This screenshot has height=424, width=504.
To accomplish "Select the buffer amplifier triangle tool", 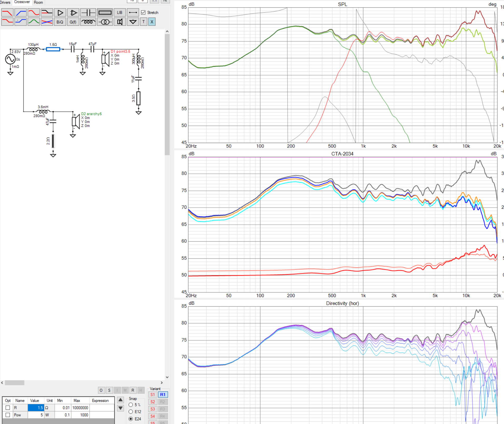I will pyautogui.click(x=60, y=13).
